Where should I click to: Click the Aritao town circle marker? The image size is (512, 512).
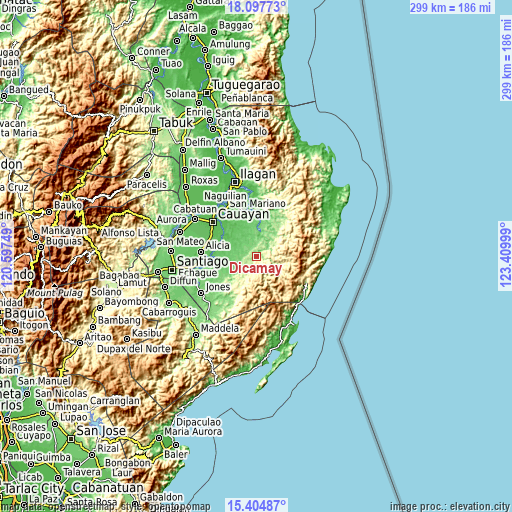[x=80, y=343]
